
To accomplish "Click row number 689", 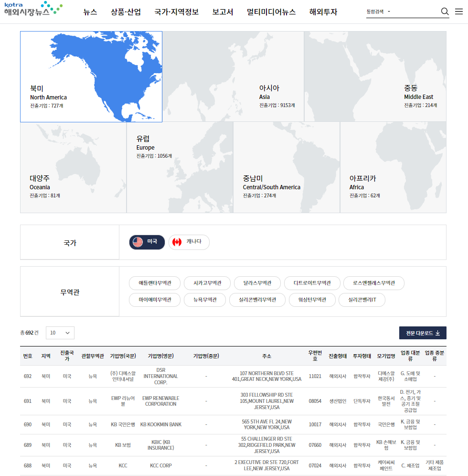I will (28, 445).
